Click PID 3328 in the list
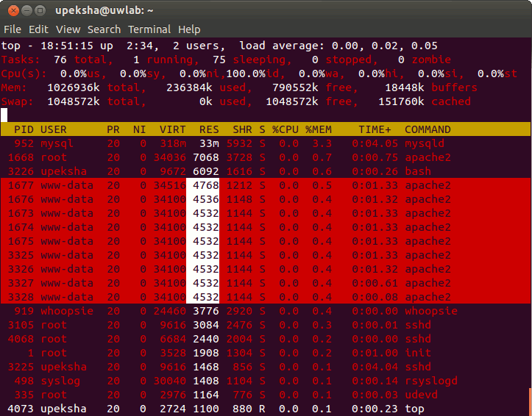 (21, 297)
